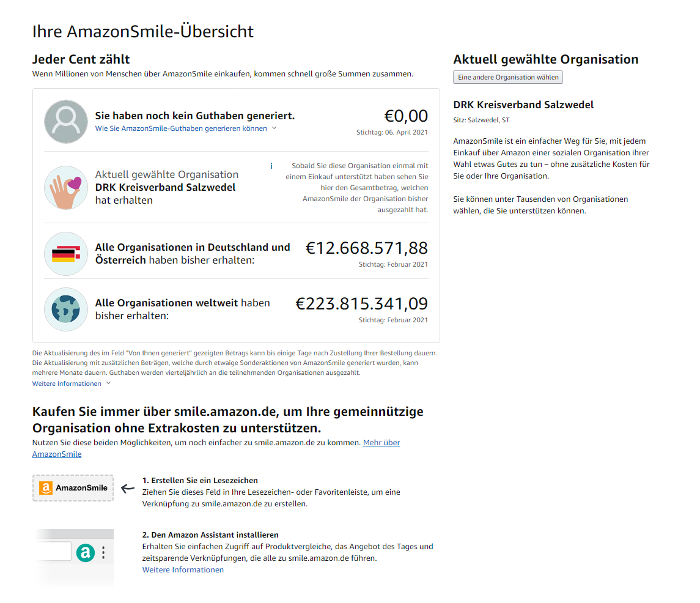Viewport: 700px width, 603px height.
Task: Click the €12.668.571,88 total amount
Action: coord(367,248)
